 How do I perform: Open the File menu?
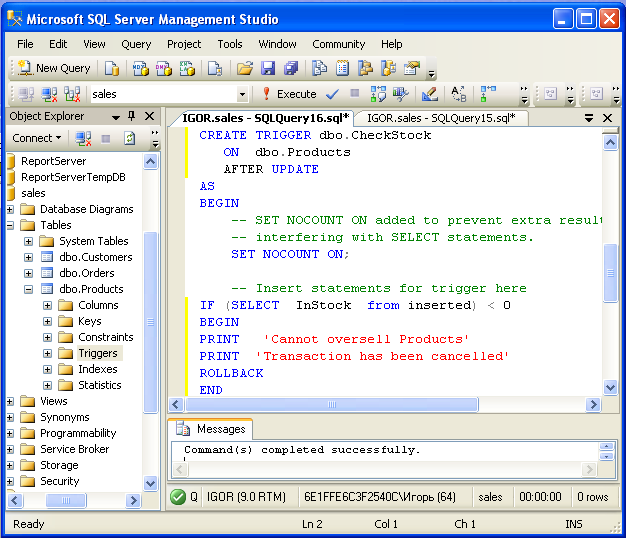[25, 44]
